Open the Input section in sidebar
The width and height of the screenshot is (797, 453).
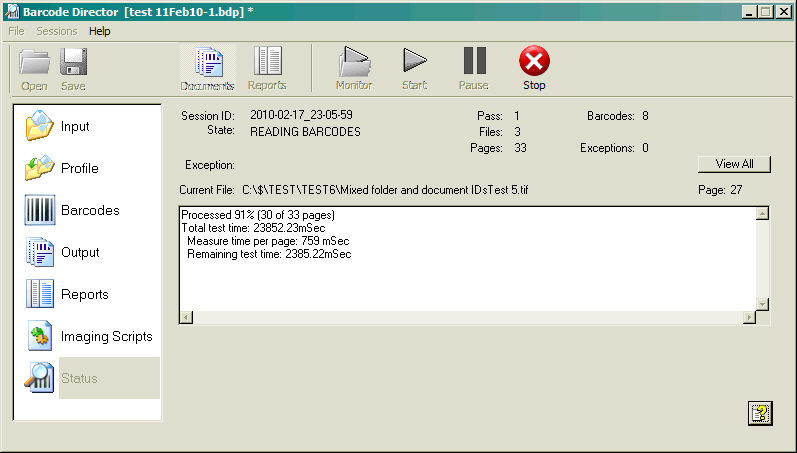74,127
